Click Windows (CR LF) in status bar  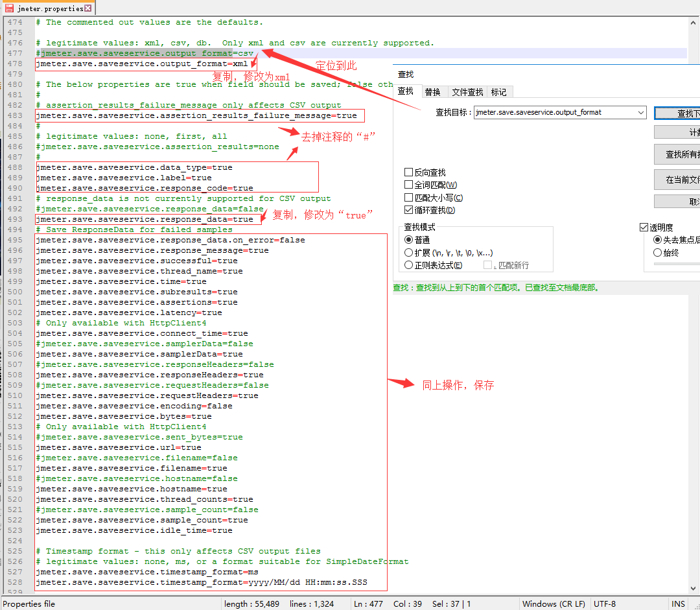click(x=554, y=604)
